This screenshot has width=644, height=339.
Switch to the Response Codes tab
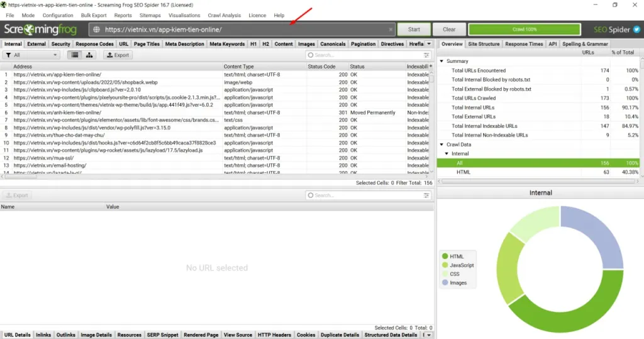click(94, 44)
